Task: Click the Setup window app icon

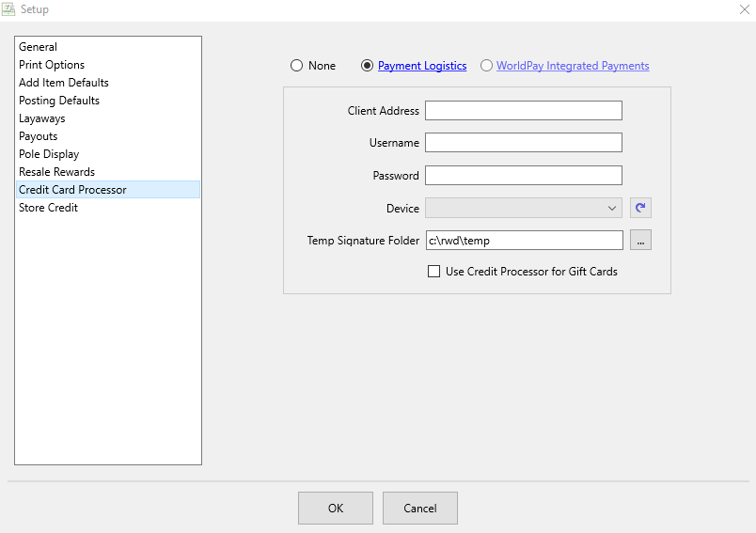Action: click(x=8, y=9)
